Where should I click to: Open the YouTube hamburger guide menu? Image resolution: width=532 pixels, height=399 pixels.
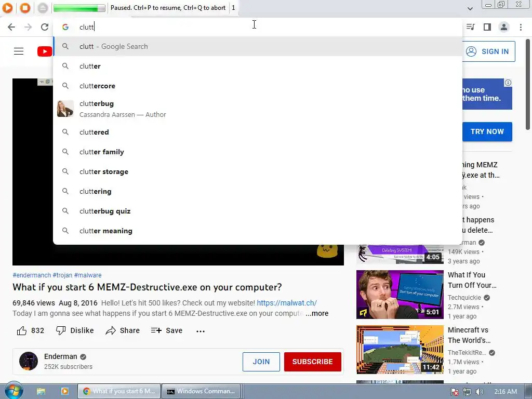click(x=19, y=51)
